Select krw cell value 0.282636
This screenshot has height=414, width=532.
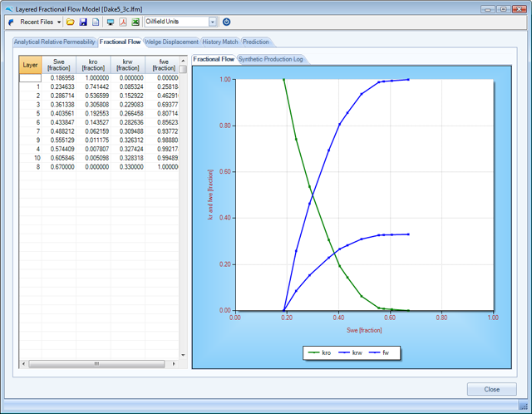(128, 122)
